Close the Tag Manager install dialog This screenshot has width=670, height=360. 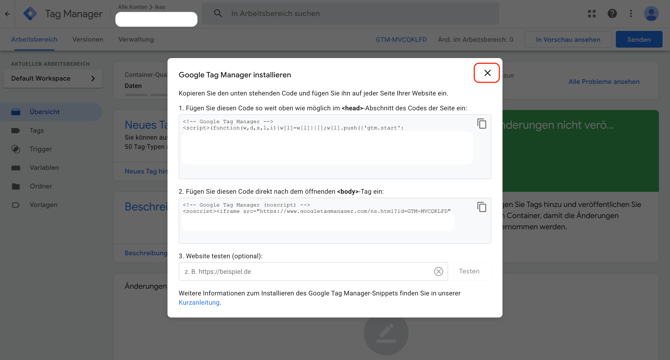pos(487,73)
